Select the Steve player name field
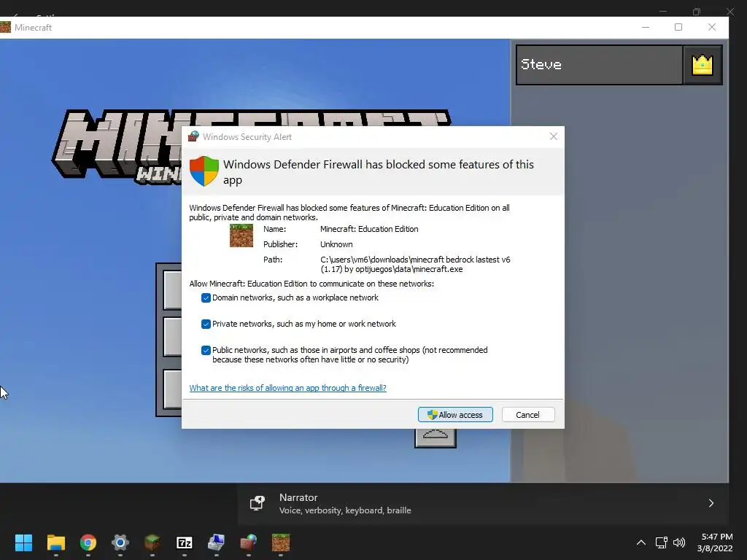The height and width of the screenshot is (560, 747). pyautogui.click(x=600, y=65)
